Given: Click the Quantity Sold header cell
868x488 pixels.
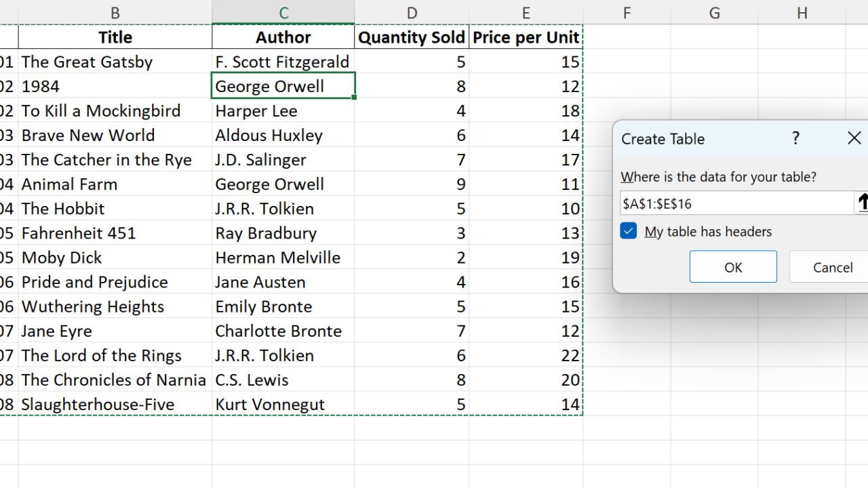Looking at the screenshot, I should click(x=412, y=37).
